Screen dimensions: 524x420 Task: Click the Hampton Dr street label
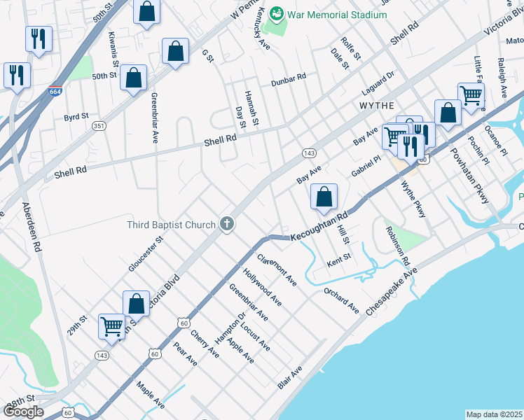coord(230,328)
